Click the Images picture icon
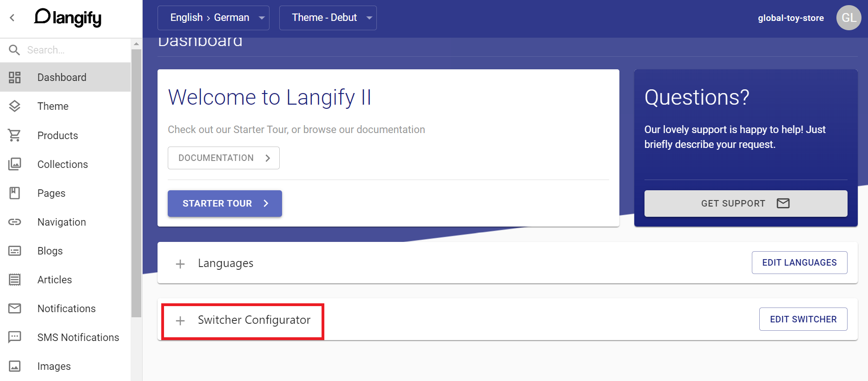Viewport: 868px width, 381px height. pos(14,366)
